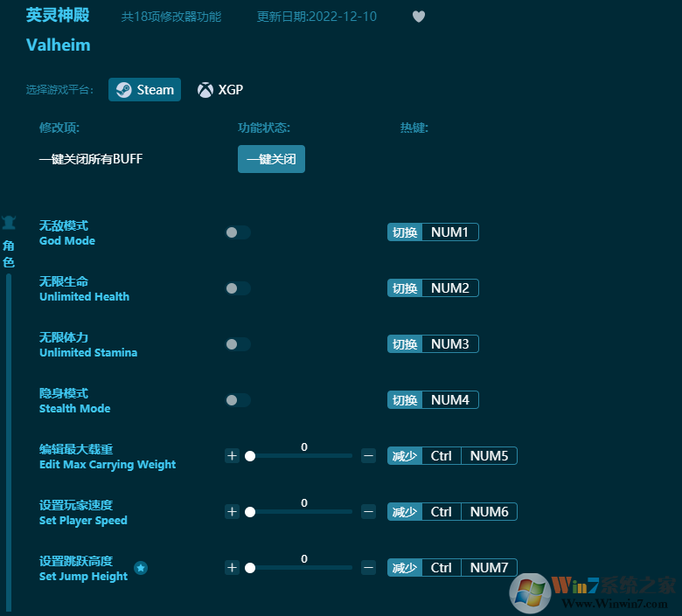Click the 一键关闭 button
This screenshot has height=616, width=682.
pos(271,159)
